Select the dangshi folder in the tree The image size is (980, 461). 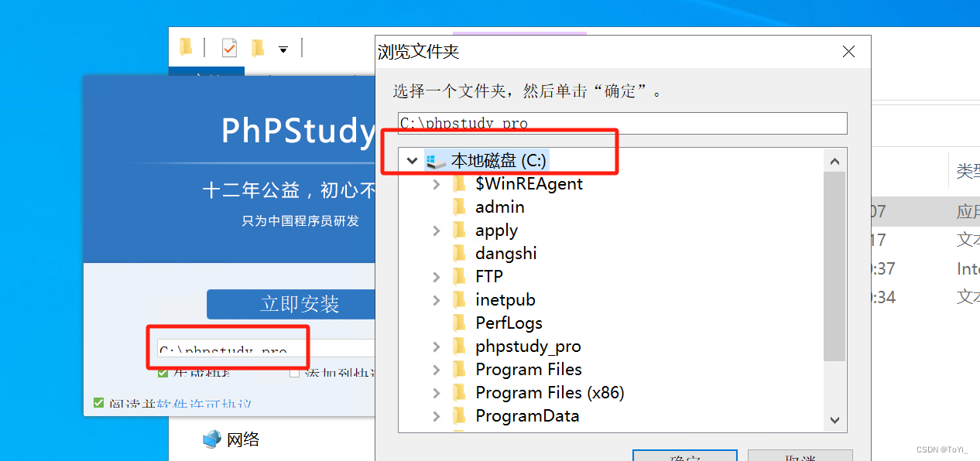click(505, 253)
